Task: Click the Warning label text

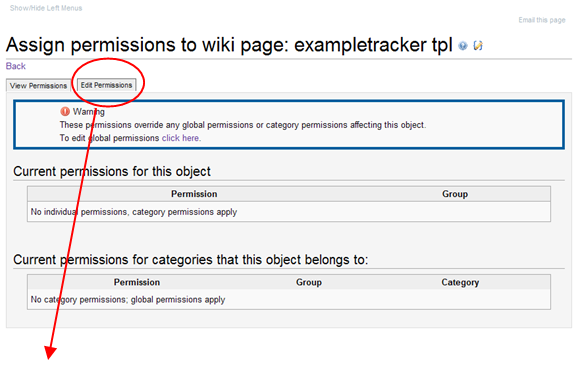Action: 89,112
